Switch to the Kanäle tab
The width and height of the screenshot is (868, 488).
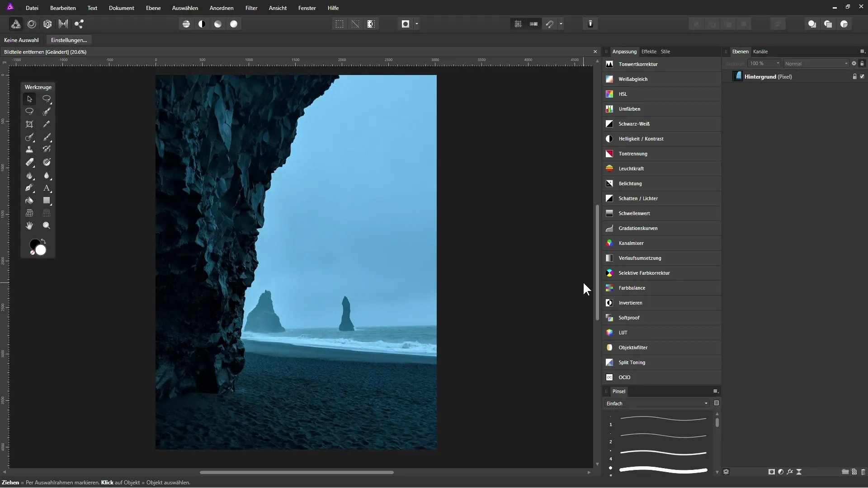coord(760,52)
